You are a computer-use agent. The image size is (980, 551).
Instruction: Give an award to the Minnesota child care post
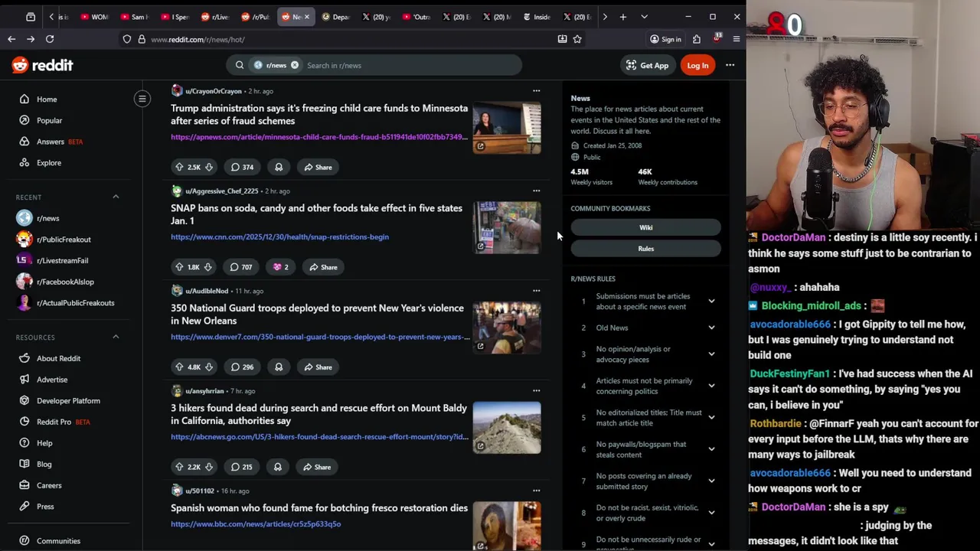pos(279,167)
